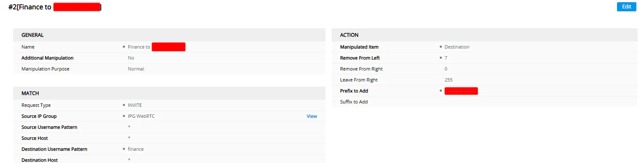The width and height of the screenshot is (644, 163).
Task: Click the Remove From Left value 7
Action: (x=446, y=58)
